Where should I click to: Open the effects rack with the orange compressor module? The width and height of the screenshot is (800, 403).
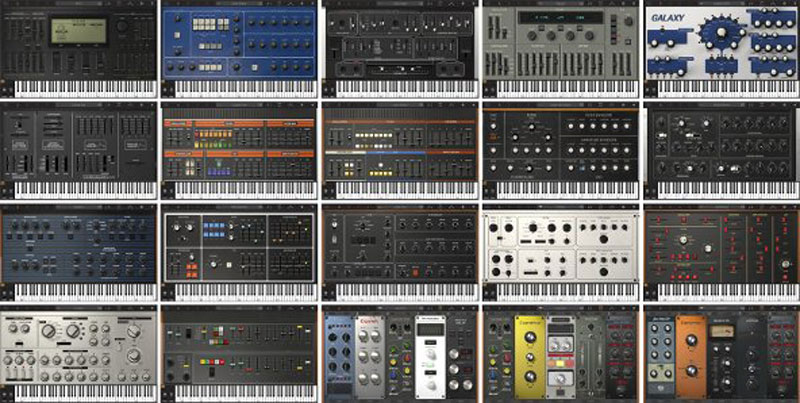(721, 354)
